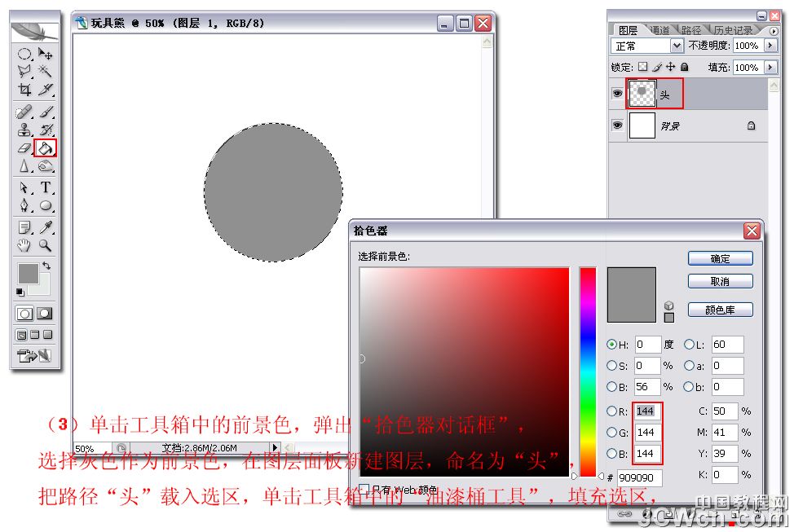The image size is (794, 532).
Task: Click the lock-all padlock icon
Action: click(685, 67)
